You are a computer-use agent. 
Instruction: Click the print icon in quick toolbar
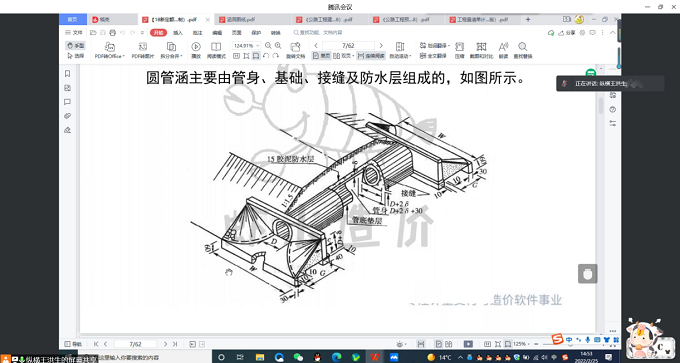click(112, 33)
